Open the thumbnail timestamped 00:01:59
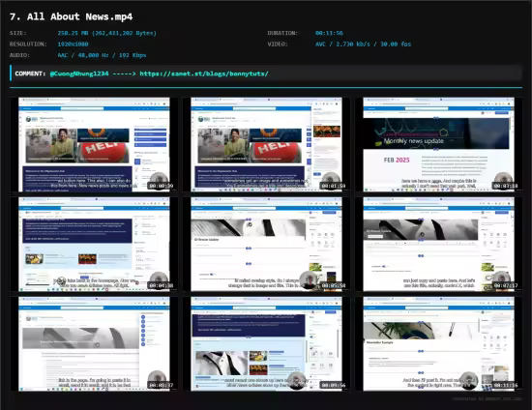532x410 pixels. coord(266,144)
